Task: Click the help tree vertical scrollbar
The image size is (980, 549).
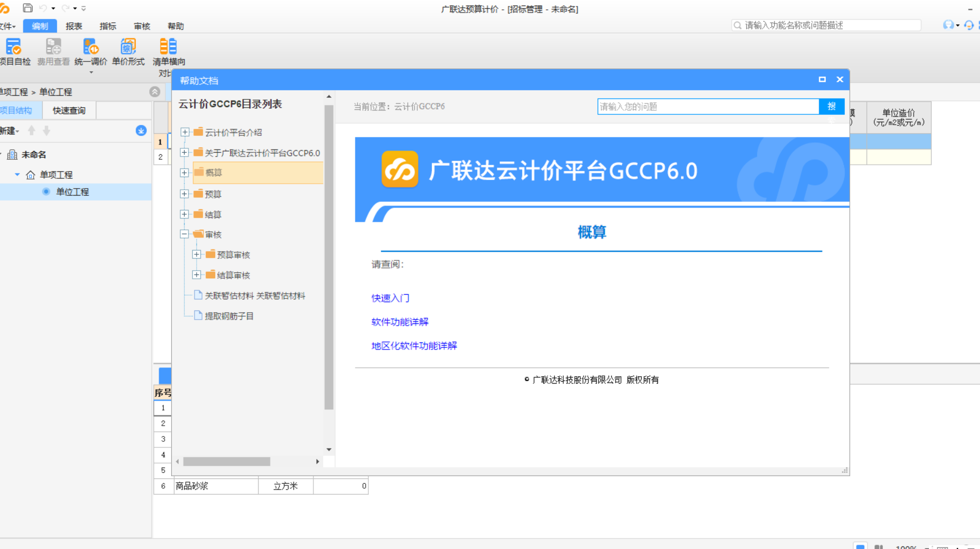Action: coord(329,257)
